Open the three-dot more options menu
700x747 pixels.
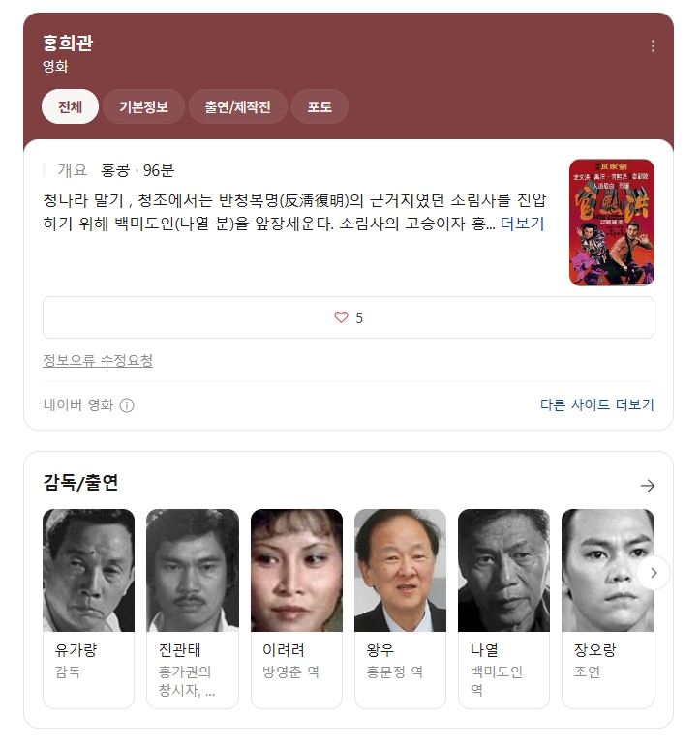[x=653, y=45]
